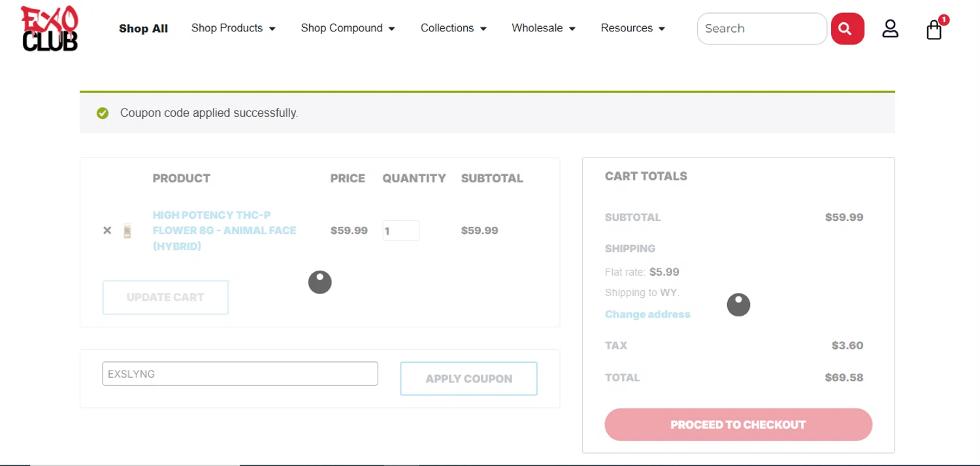The width and height of the screenshot is (980, 466).
Task: Open the High Potency THC-P Flower product link
Action: [x=224, y=231]
